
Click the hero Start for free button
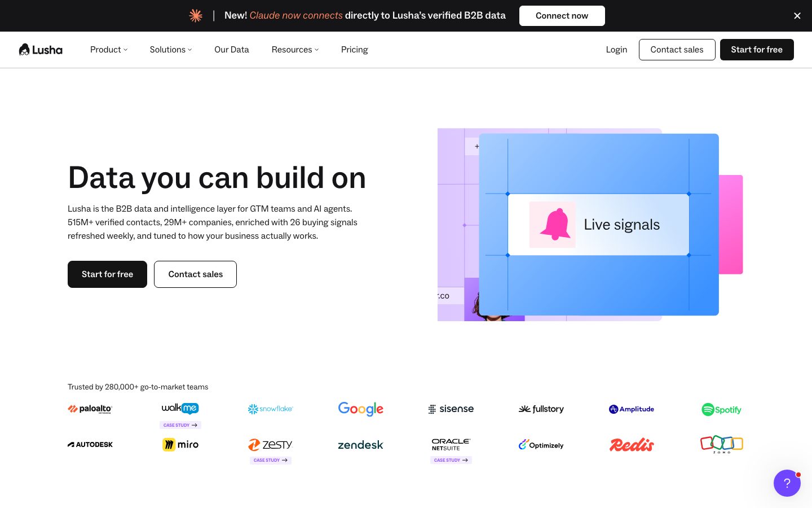pos(107,274)
